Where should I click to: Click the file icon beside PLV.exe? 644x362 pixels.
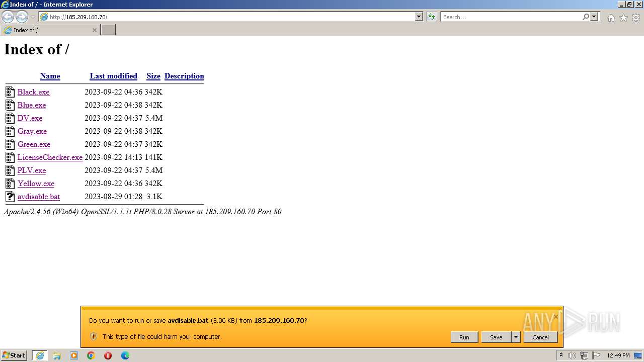[x=10, y=170]
